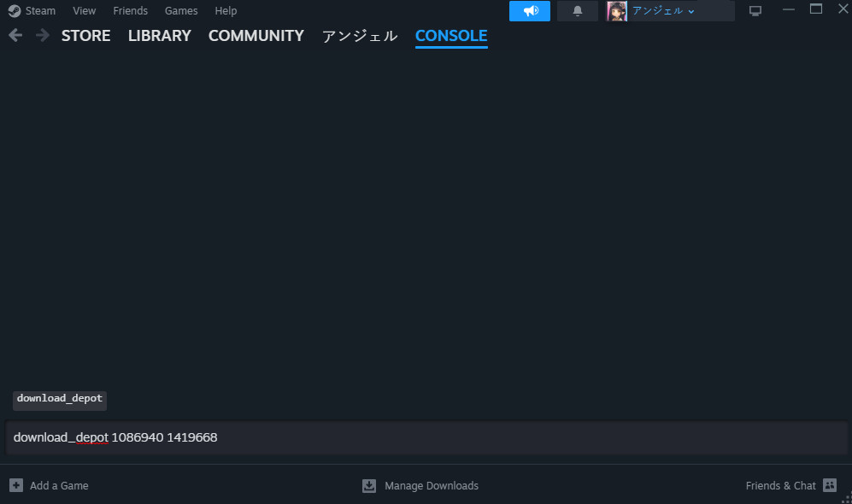The width and height of the screenshot is (852, 504).
Task: Switch to the COMMUNITY tab
Action: (256, 36)
